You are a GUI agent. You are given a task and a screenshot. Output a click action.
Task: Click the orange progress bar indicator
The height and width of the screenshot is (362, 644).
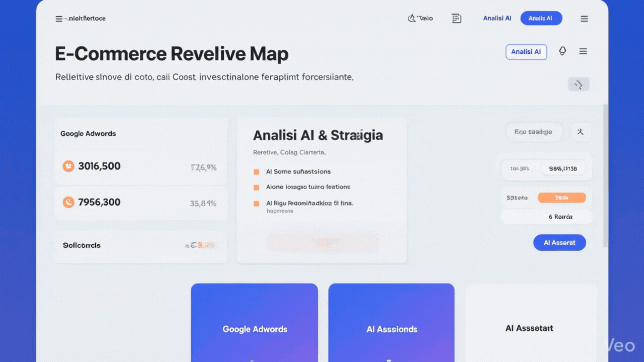tap(561, 198)
